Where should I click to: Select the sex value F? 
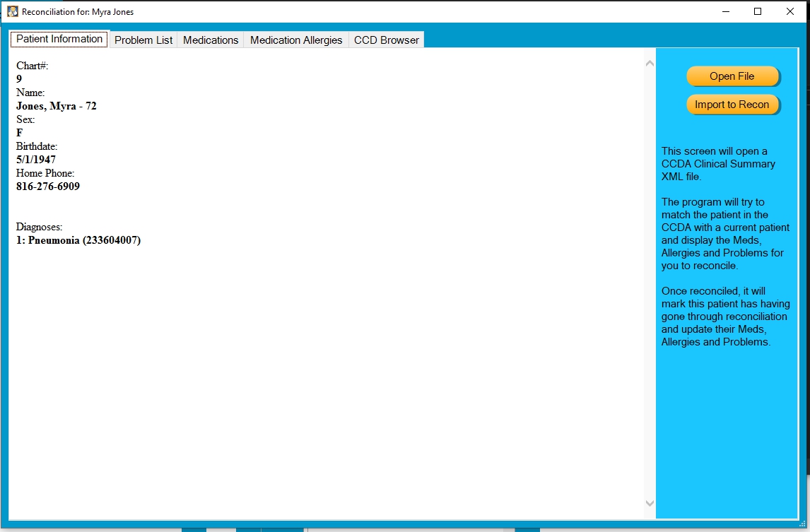(x=19, y=133)
